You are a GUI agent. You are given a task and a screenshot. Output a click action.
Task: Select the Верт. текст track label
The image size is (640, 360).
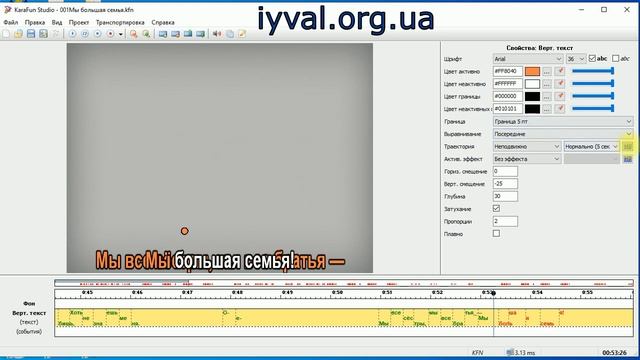(29, 313)
